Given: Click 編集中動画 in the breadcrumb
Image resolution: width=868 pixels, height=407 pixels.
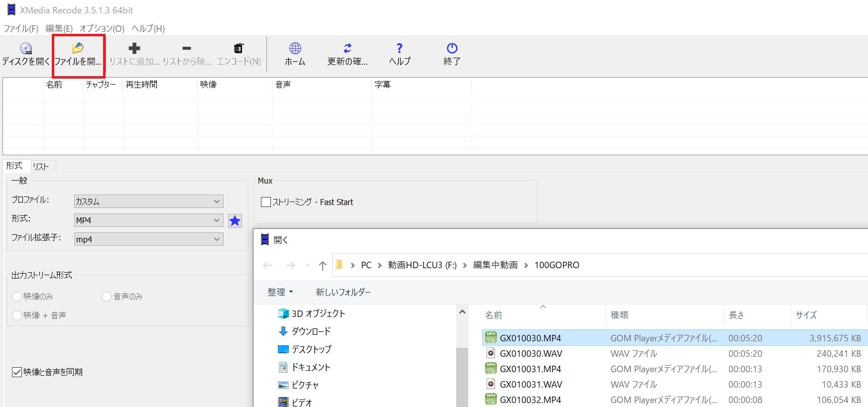Looking at the screenshot, I should [496, 265].
